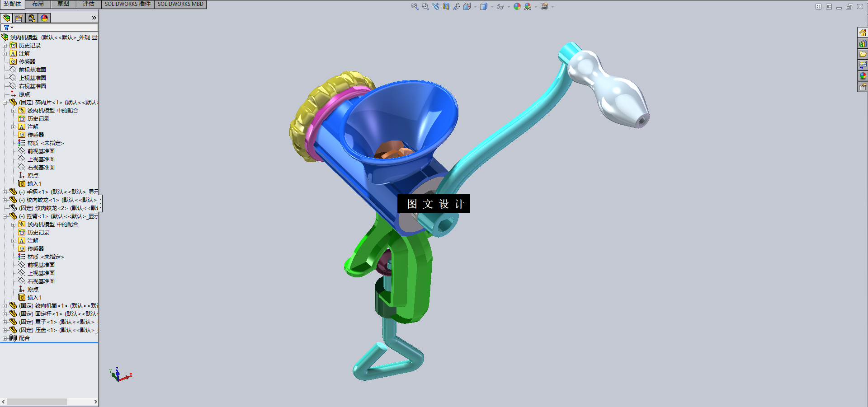Expand the top-level 历史记录 folder
868x407 pixels.
click(x=5, y=46)
